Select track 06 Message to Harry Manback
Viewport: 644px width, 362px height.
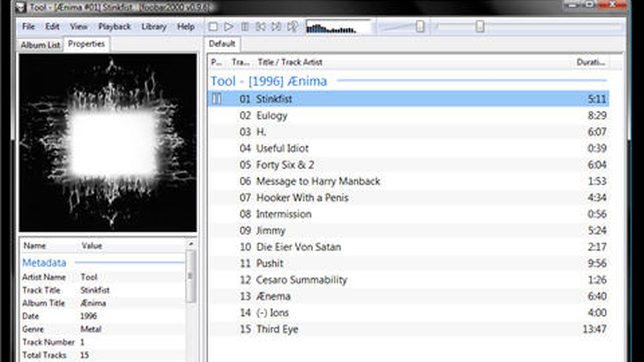click(x=409, y=181)
